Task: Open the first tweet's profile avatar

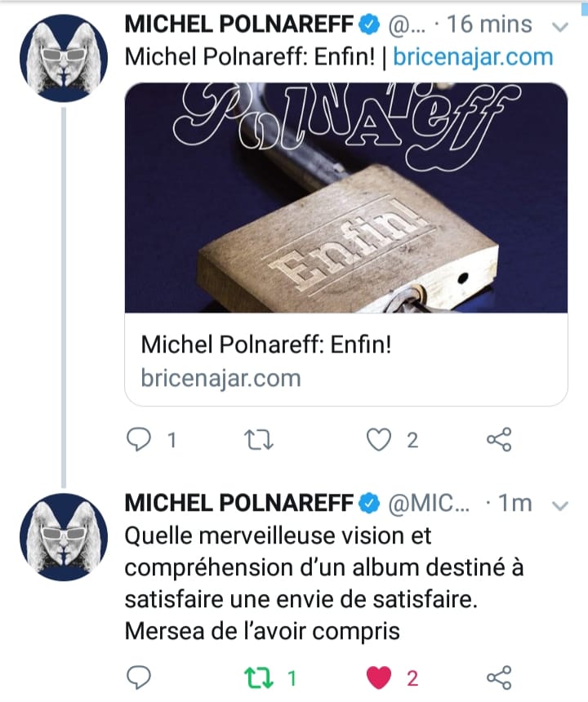Action: point(63,58)
